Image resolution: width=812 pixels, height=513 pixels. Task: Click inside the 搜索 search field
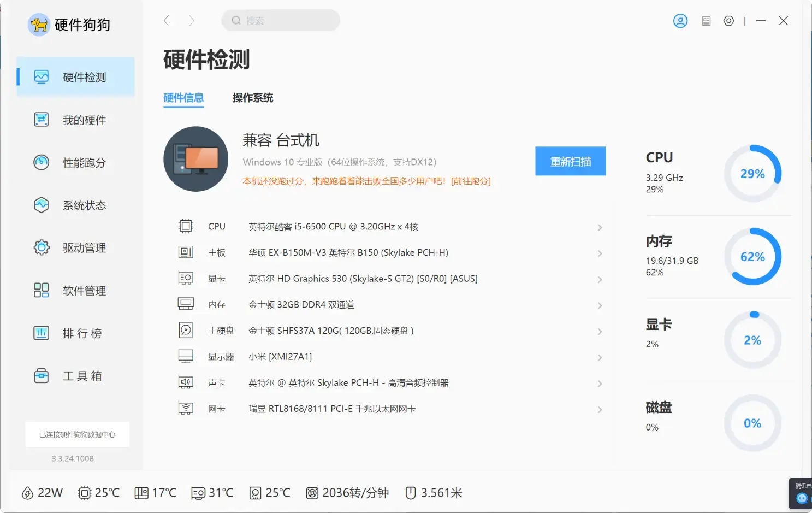tap(280, 20)
